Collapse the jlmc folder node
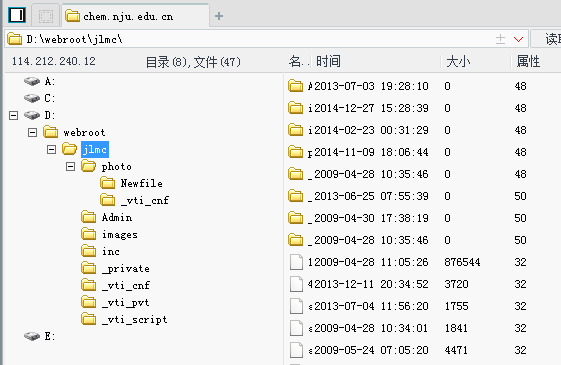This screenshot has height=365, width=561. pos(52,149)
